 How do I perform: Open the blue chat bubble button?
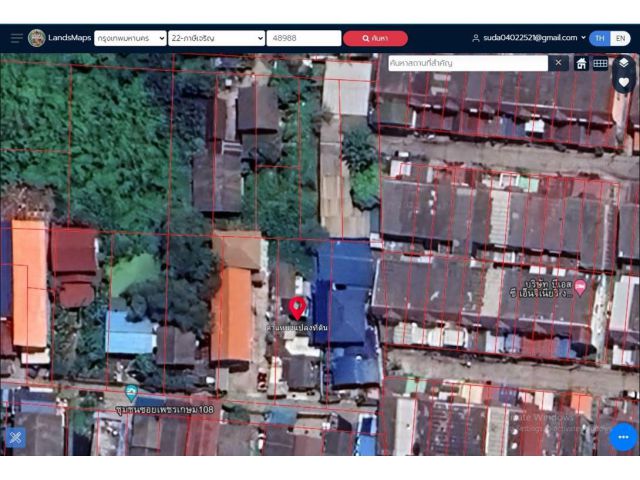pyautogui.click(x=623, y=437)
